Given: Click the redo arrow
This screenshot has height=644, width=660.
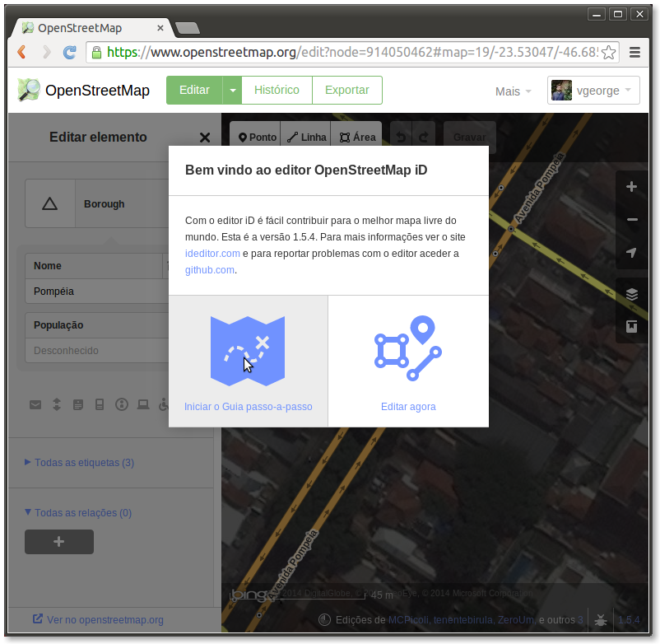Looking at the screenshot, I should click(x=424, y=137).
